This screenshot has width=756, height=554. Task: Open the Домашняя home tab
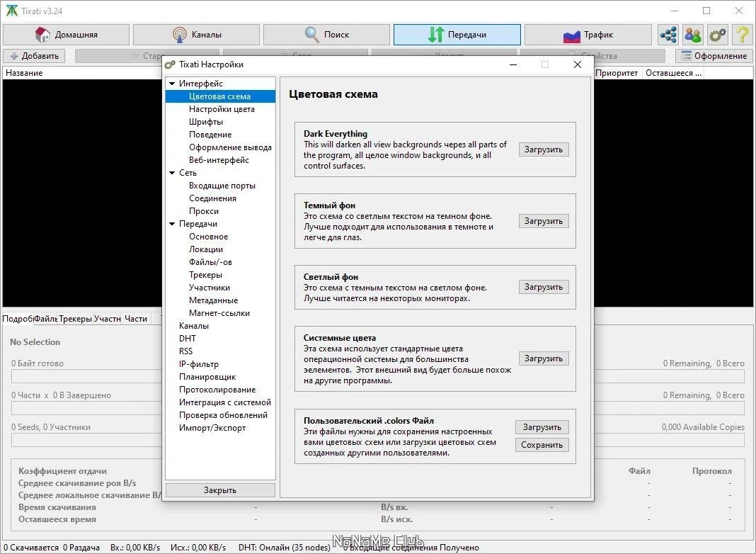click(66, 35)
